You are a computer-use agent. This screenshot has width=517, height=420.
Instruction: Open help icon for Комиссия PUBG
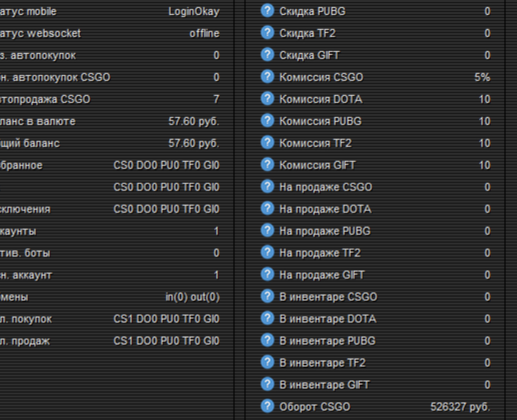[267, 120]
